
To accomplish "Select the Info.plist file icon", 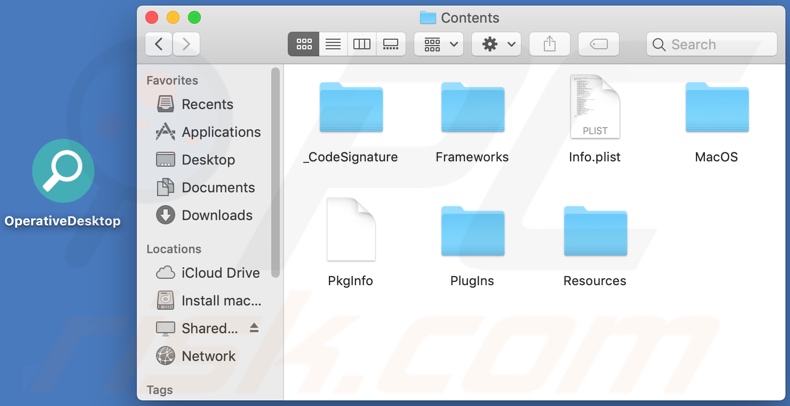I will 595,107.
